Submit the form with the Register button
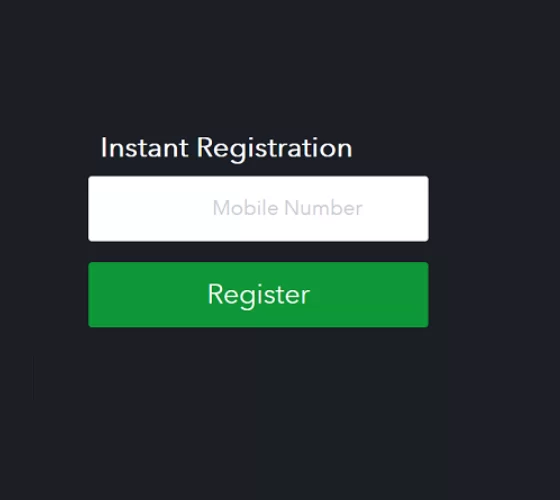The height and width of the screenshot is (500, 560). [x=258, y=295]
